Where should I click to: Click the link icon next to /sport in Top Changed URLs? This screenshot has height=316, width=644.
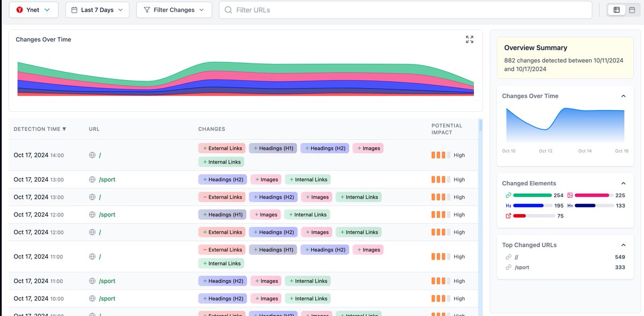pos(508,267)
